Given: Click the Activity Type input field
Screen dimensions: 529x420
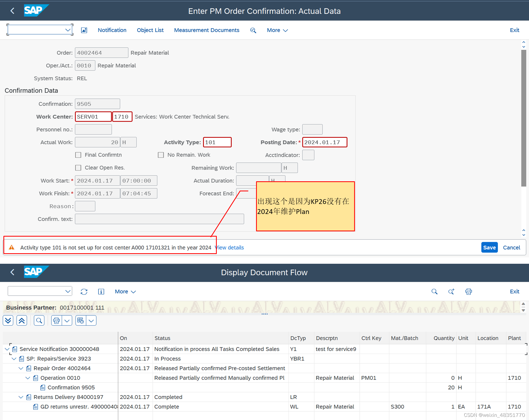Looking at the screenshot, I should 217,142.
